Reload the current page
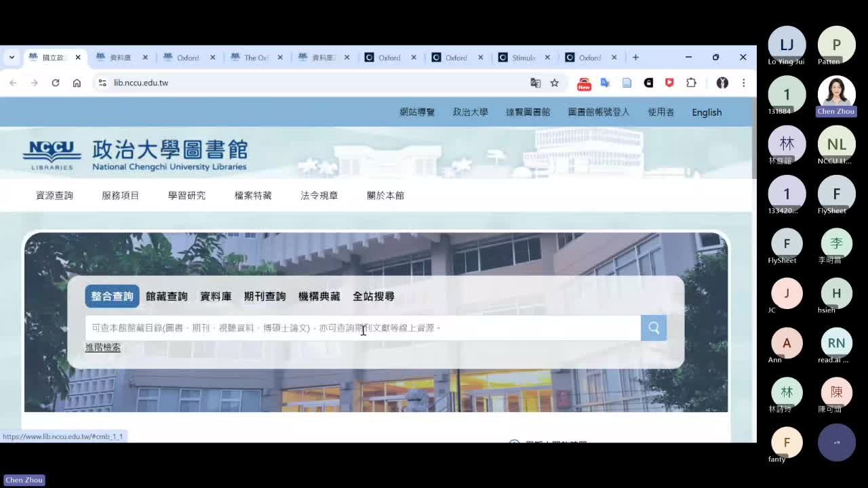Viewport: 868px width, 488px height. coord(56,83)
